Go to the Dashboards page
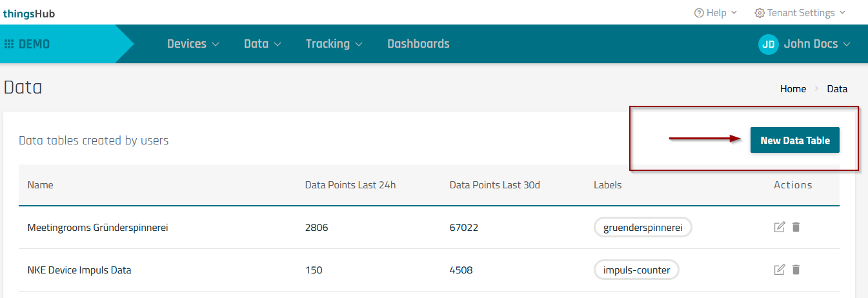This screenshot has height=298, width=868. point(418,44)
